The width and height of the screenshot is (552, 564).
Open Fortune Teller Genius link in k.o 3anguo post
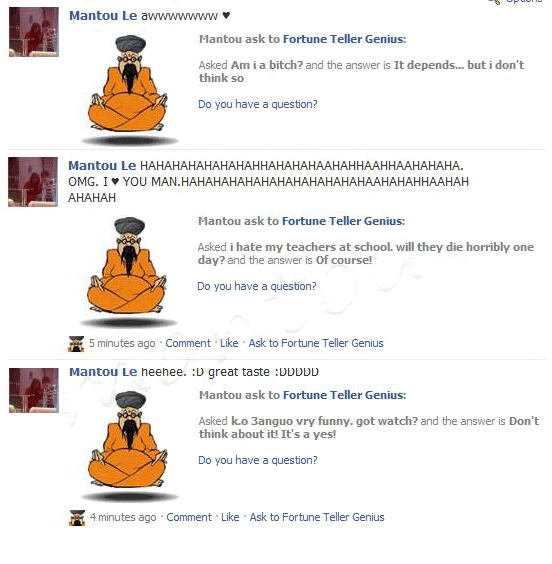click(x=345, y=395)
